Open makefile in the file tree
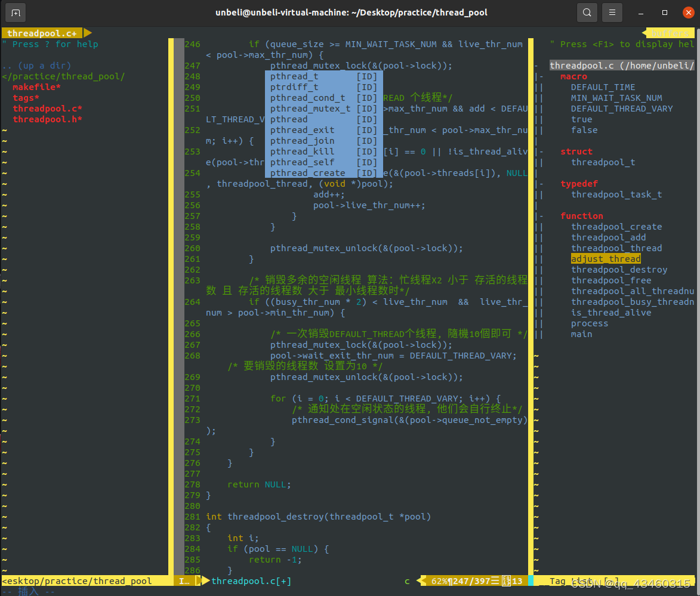This screenshot has height=596, width=700. point(36,87)
